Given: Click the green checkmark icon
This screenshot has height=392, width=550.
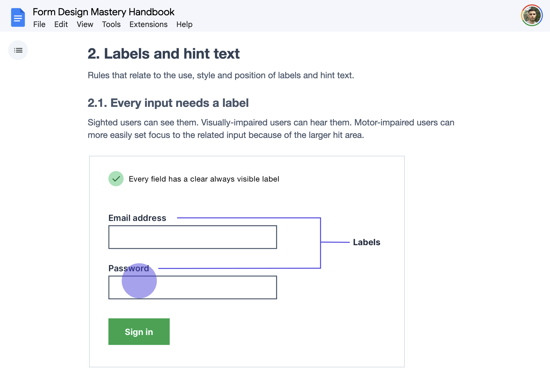Looking at the screenshot, I should (x=116, y=179).
